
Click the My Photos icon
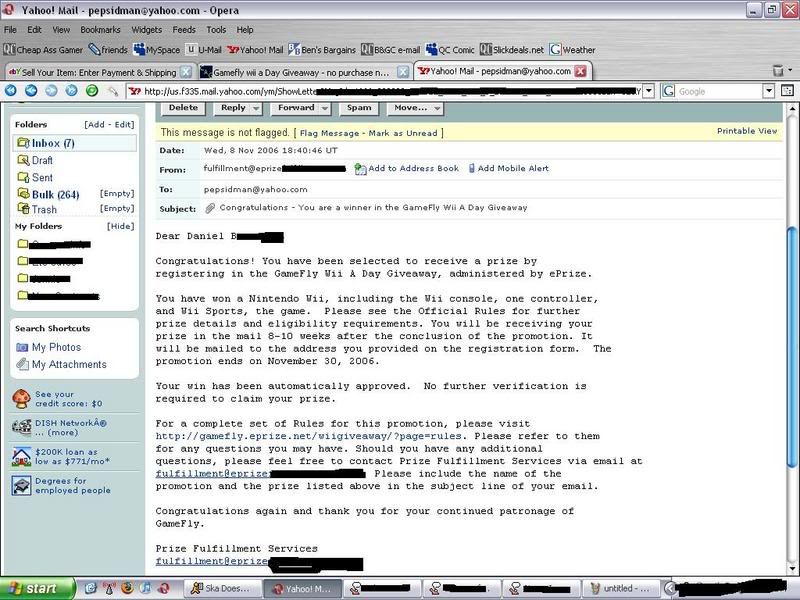tap(22, 347)
